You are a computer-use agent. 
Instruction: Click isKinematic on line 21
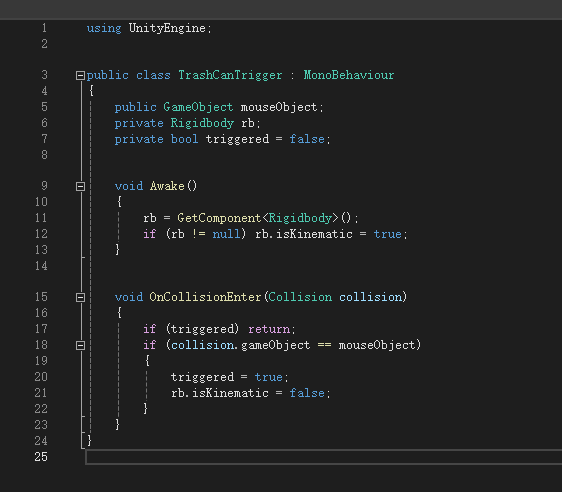click(230, 393)
